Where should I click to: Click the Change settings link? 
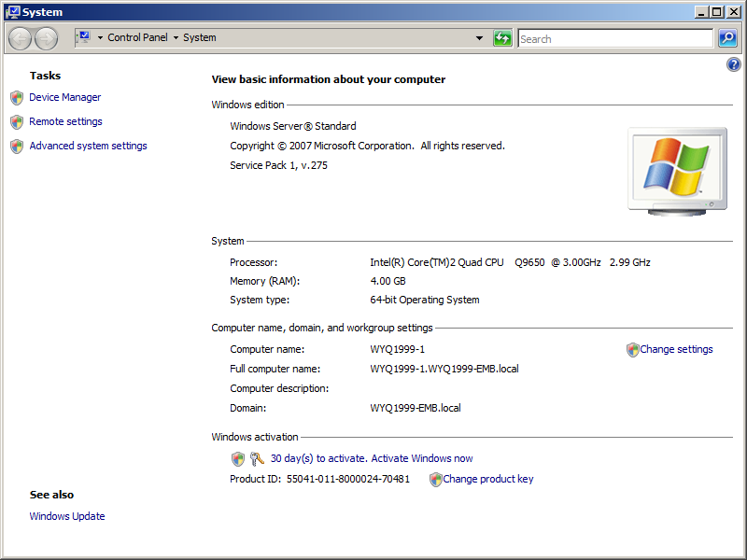tap(676, 350)
